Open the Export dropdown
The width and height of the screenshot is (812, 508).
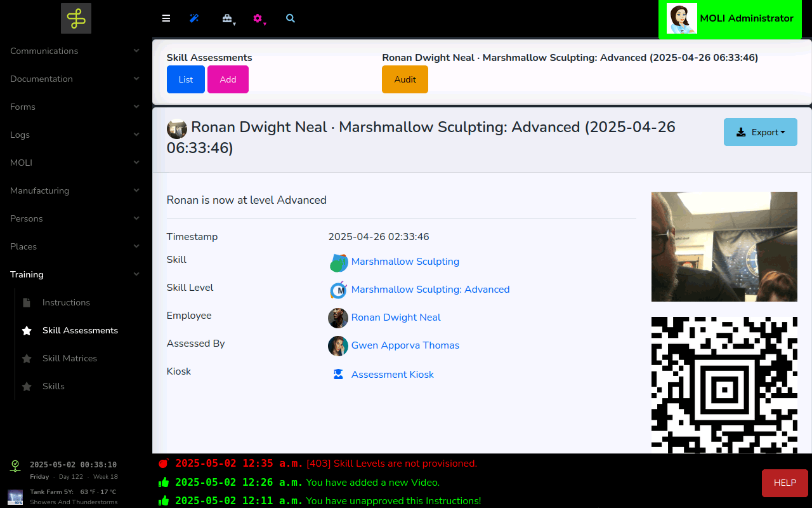click(x=760, y=132)
